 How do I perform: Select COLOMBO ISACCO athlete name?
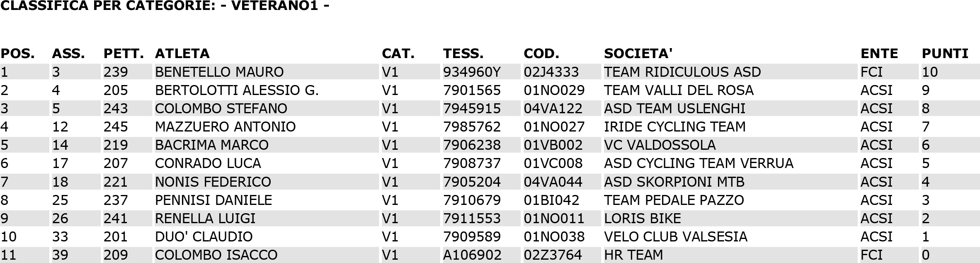(216, 255)
